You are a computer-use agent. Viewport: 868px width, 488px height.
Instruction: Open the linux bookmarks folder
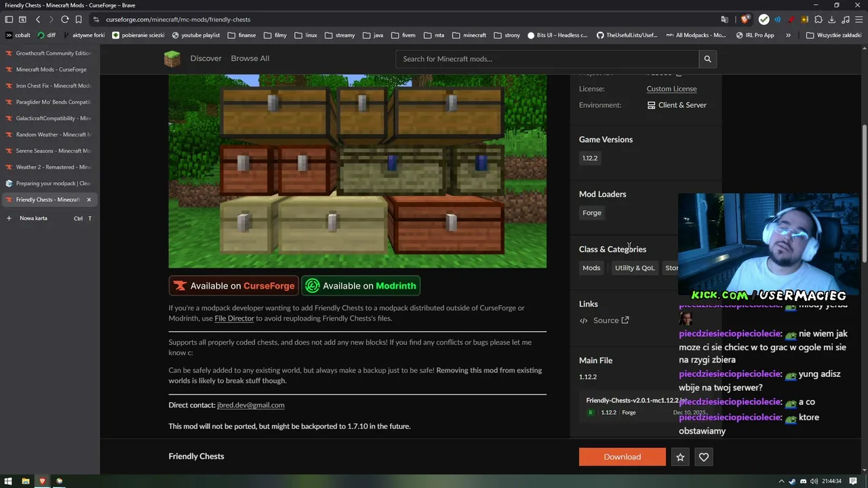[x=306, y=35]
